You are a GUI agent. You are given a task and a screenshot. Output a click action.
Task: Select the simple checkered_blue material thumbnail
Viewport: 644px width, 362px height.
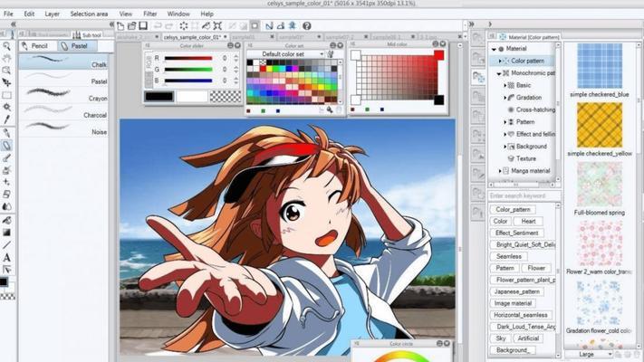pyautogui.click(x=600, y=66)
